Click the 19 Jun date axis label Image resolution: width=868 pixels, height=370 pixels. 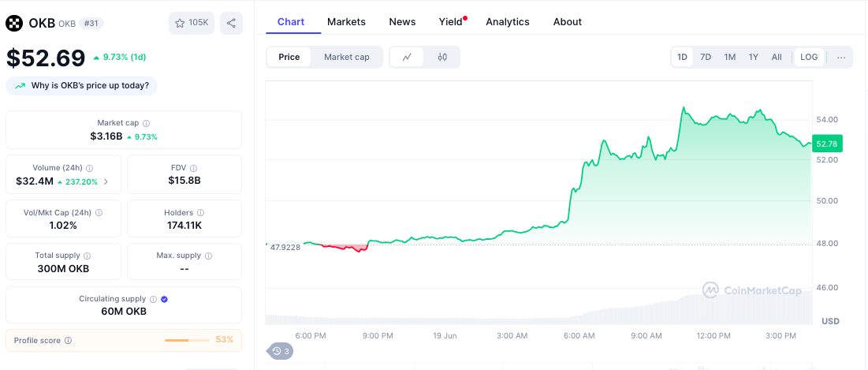pos(445,335)
